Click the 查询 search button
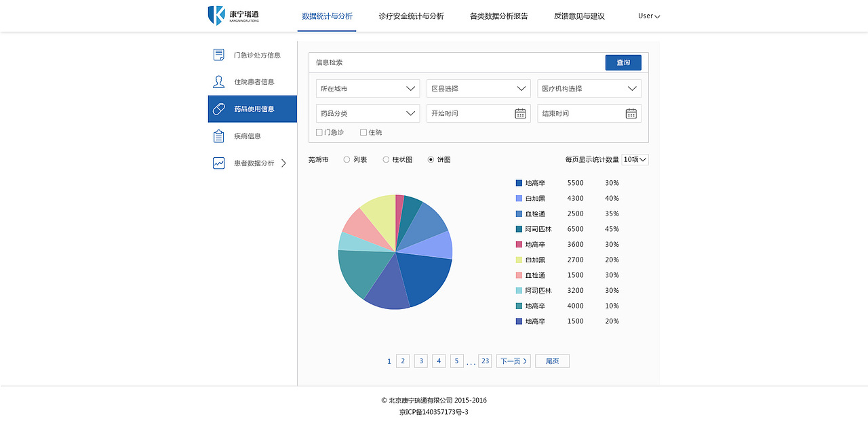868x427 pixels. [623, 62]
